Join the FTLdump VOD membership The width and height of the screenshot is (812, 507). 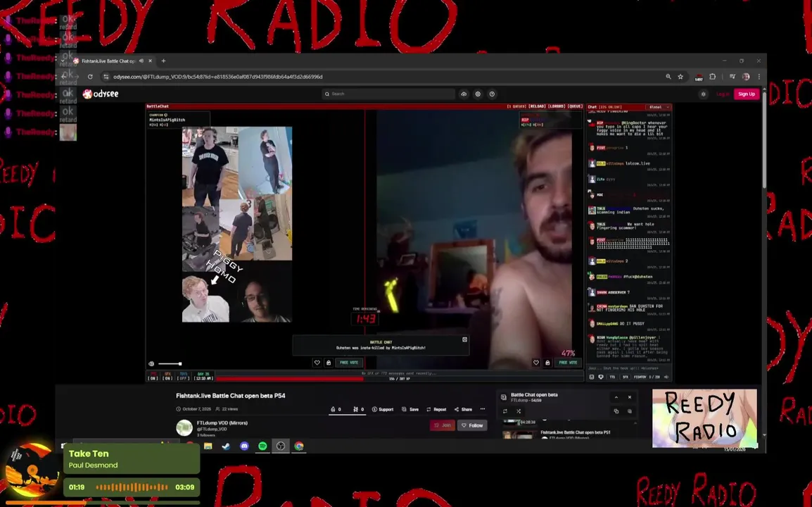click(443, 425)
